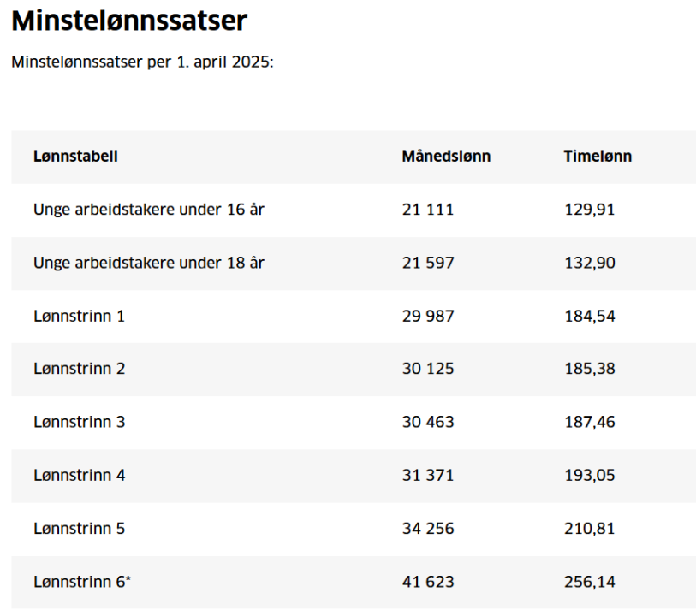Screen dimensions: 696x616
Task: Click the Månedslønn column header
Action: (x=446, y=157)
